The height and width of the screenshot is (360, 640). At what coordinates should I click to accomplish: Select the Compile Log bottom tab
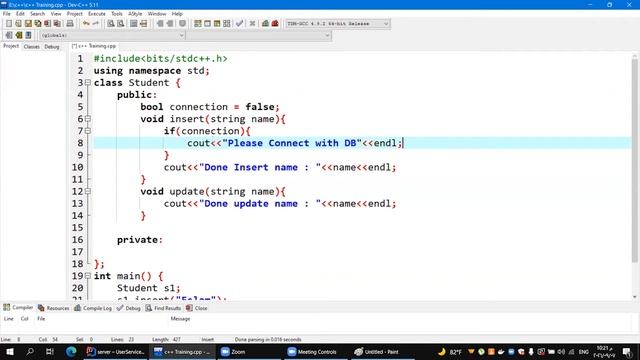click(x=93, y=308)
